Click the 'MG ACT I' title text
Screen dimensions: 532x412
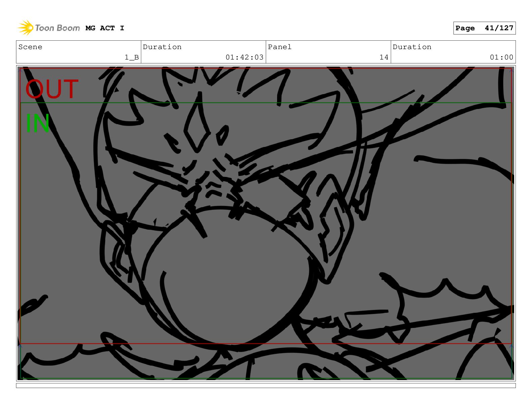coord(105,28)
